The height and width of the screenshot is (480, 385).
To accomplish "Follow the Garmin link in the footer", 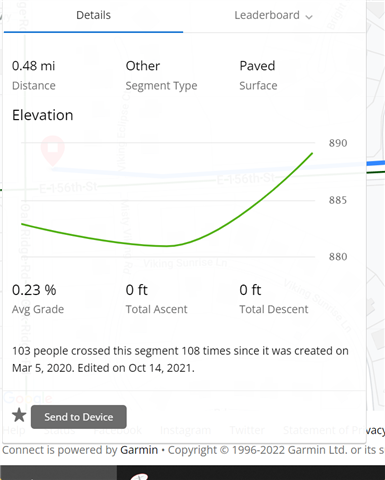I will (139, 450).
